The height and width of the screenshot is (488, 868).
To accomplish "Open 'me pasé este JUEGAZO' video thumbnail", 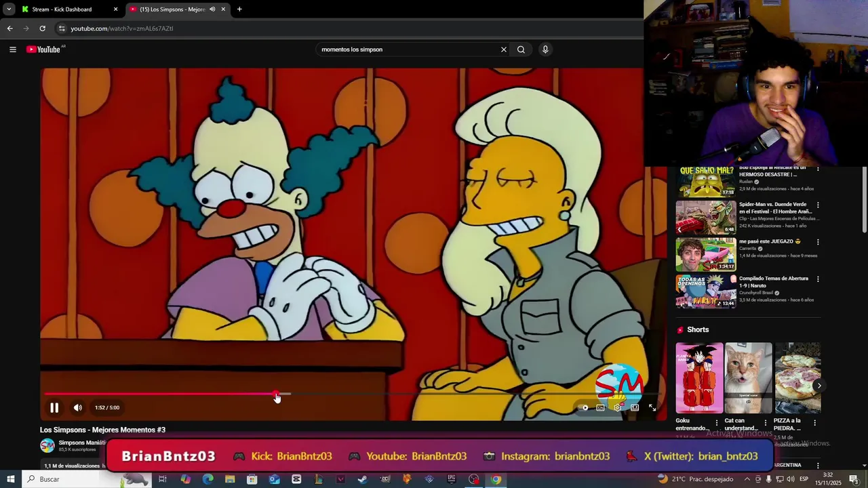I will 706,254.
